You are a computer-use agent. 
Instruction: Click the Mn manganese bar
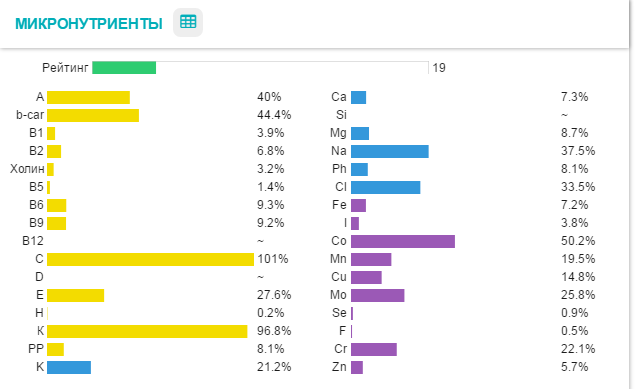(371, 259)
